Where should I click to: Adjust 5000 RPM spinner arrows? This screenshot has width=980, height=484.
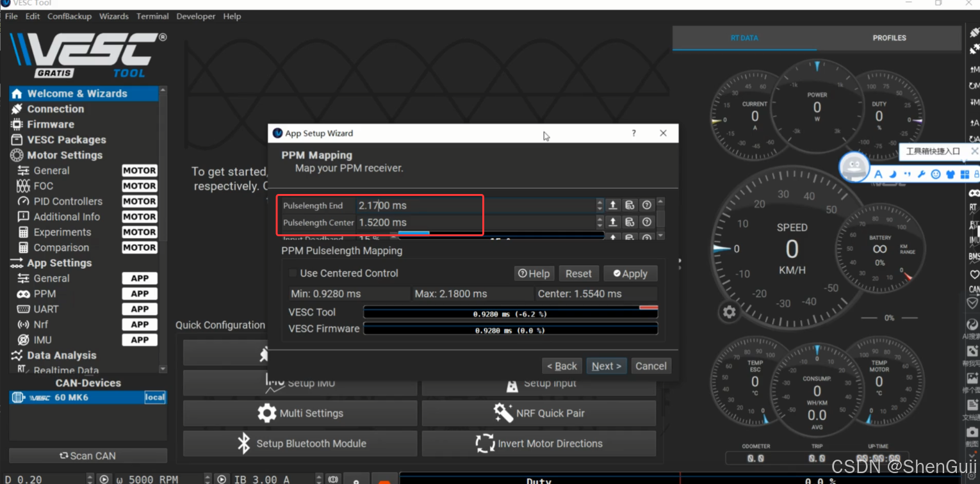tap(208, 479)
